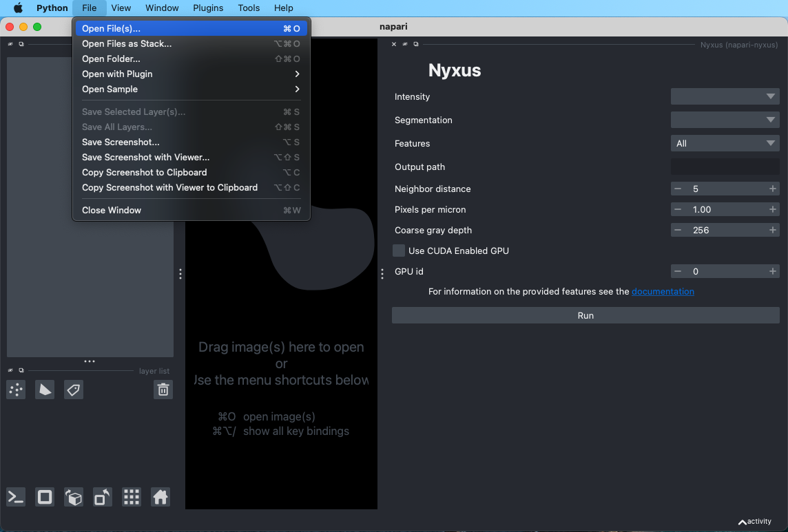Increase Pixels per micron value
The image size is (788, 532).
pyautogui.click(x=772, y=209)
